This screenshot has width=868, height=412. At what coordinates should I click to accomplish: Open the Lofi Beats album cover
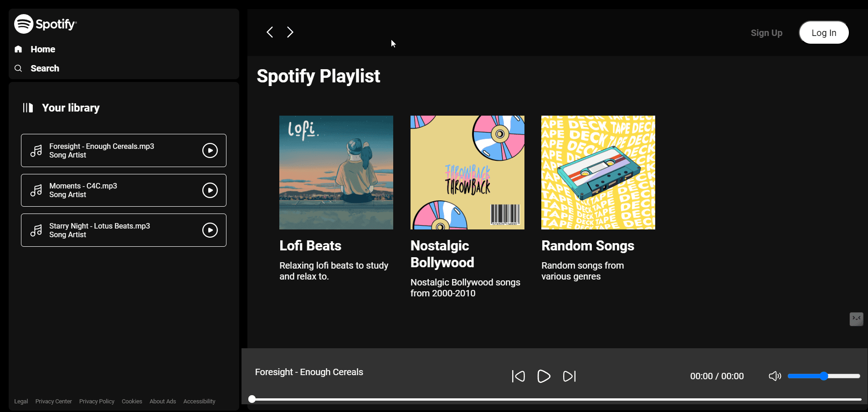336,173
